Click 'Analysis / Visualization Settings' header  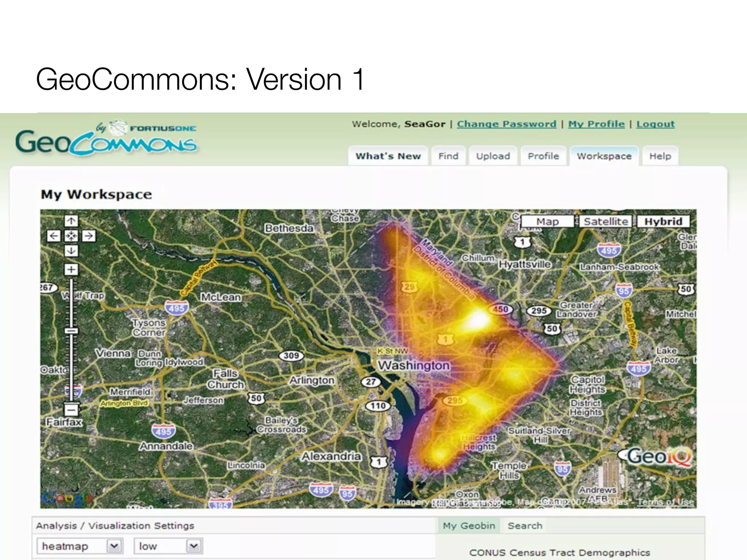(115, 526)
